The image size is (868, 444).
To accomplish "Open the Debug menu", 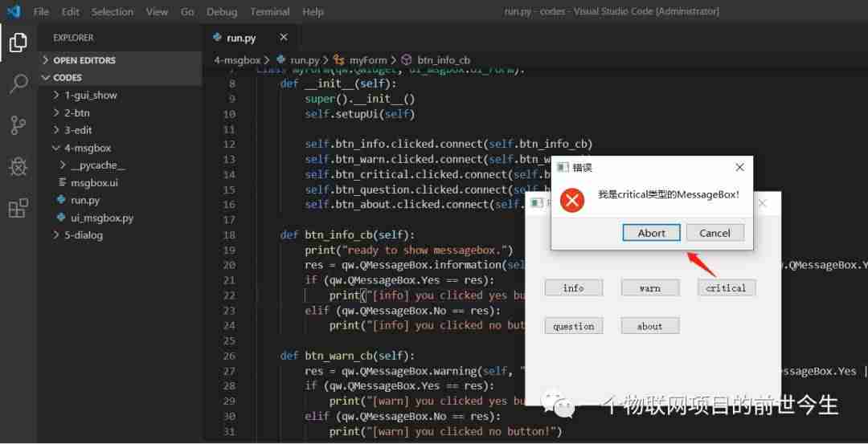I will [x=222, y=11].
